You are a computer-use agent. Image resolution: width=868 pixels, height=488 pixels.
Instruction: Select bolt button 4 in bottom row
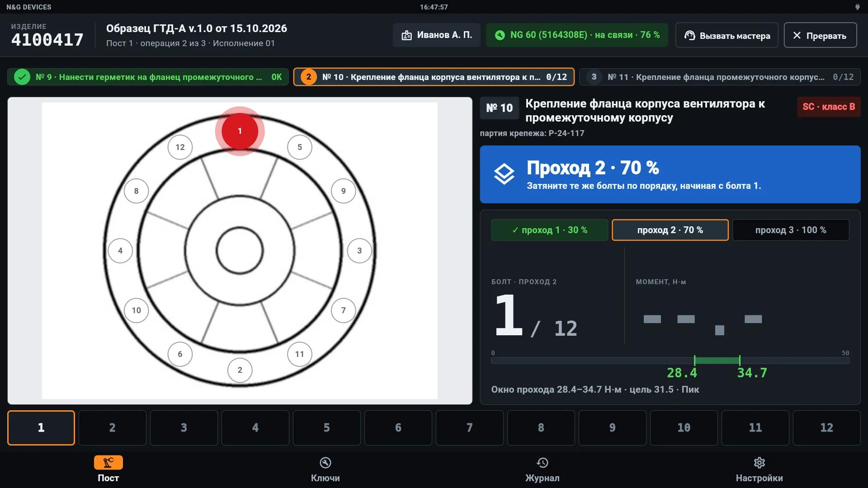click(x=255, y=428)
